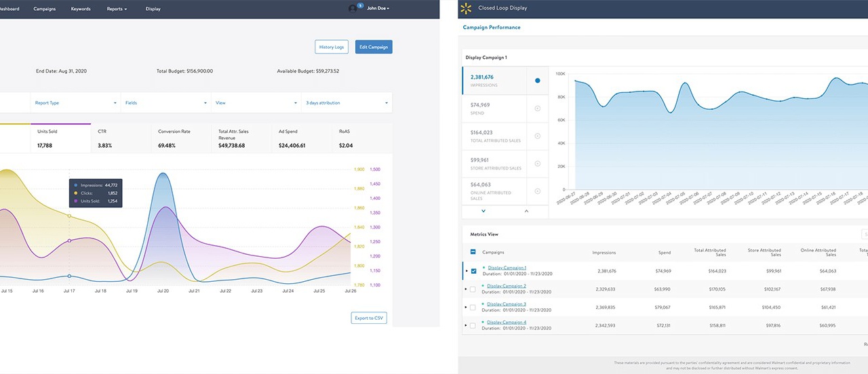This screenshot has width=868, height=374.
Task: Open the Report Type dropdown
Action: click(x=75, y=103)
